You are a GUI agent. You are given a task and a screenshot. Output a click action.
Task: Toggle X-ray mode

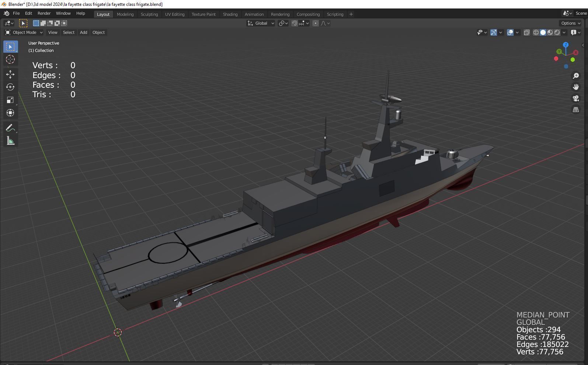point(527,32)
